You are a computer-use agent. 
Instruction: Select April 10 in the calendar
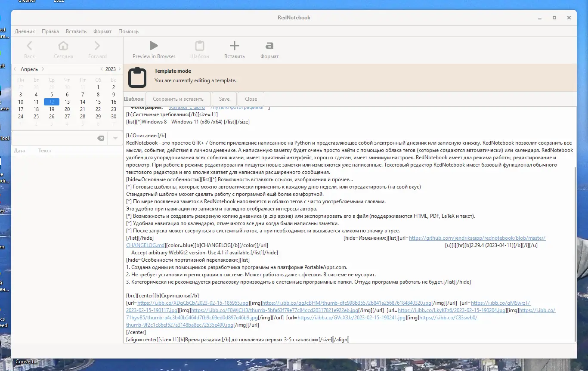[x=21, y=102]
